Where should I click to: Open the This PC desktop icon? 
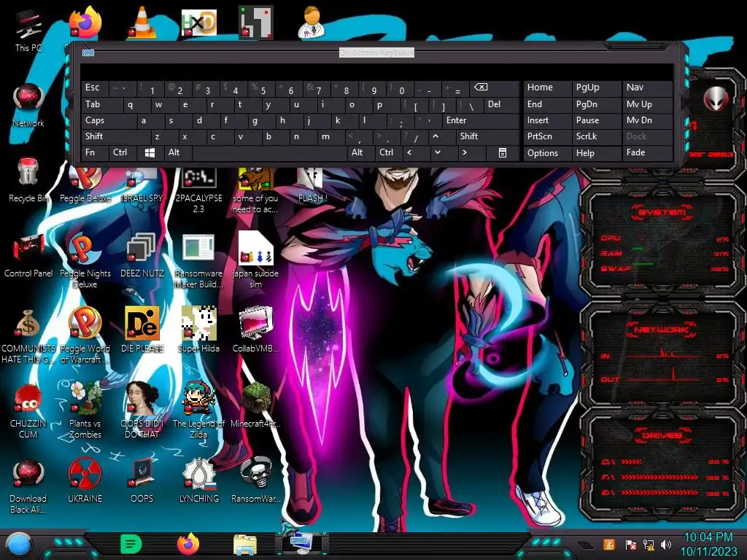click(28, 31)
